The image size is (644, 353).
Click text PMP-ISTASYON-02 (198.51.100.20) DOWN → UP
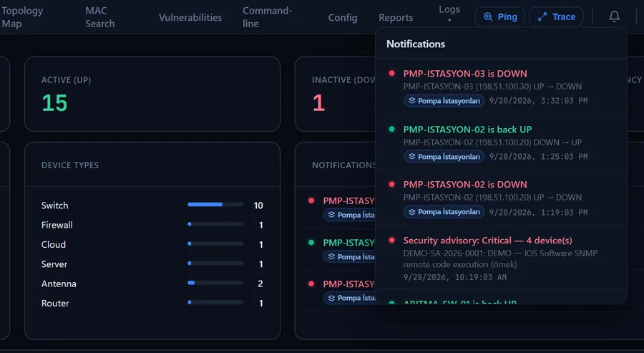pos(492,142)
